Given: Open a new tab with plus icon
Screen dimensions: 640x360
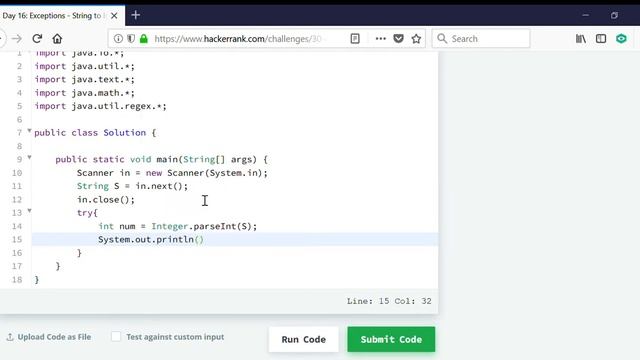Looking at the screenshot, I should 136,16.
